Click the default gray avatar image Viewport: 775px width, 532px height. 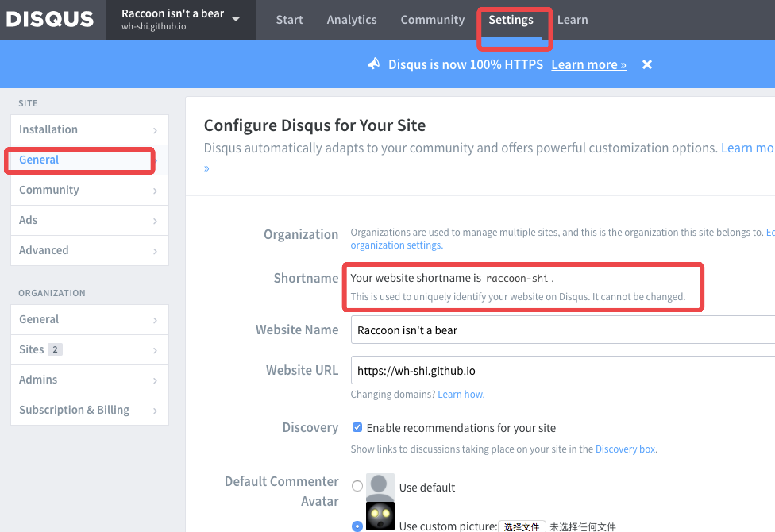pos(380,487)
